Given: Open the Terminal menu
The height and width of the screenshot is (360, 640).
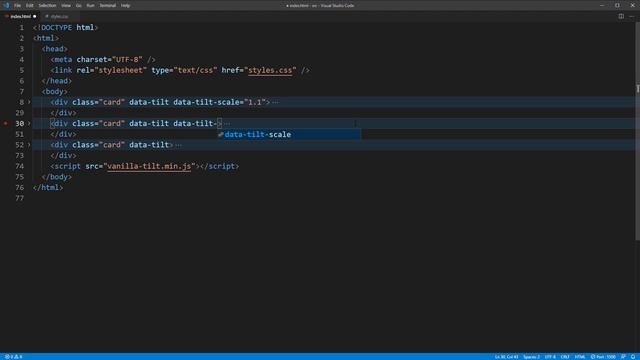Looking at the screenshot, I should point(107,6).
